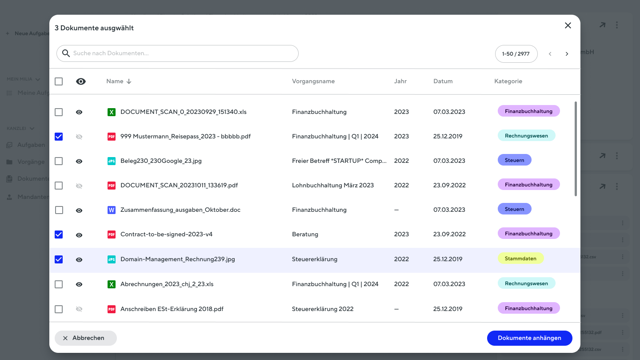Screen dimensions: 640x360
Task: Click Steuern tag on Beleg230 row
Action: [514, 160]
